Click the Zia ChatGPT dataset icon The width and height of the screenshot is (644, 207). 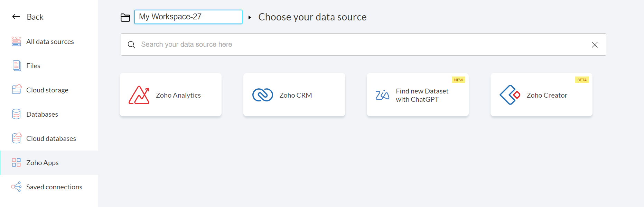382,95
